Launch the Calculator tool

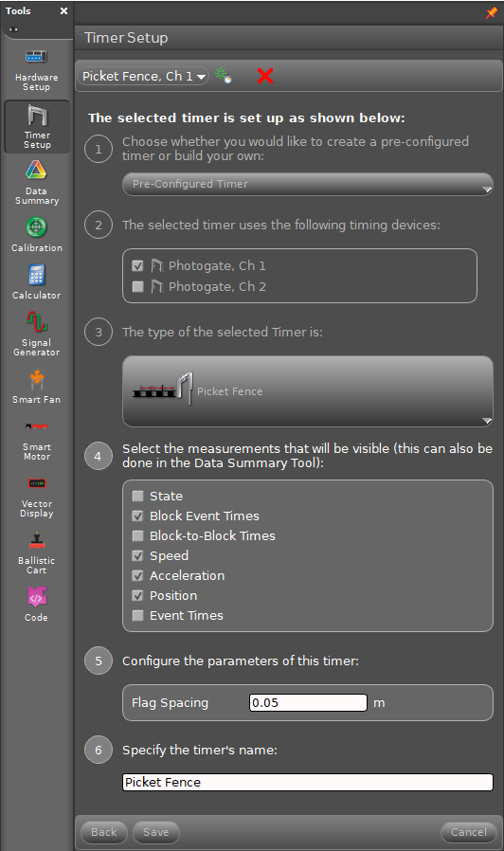(x=36, y=281)
